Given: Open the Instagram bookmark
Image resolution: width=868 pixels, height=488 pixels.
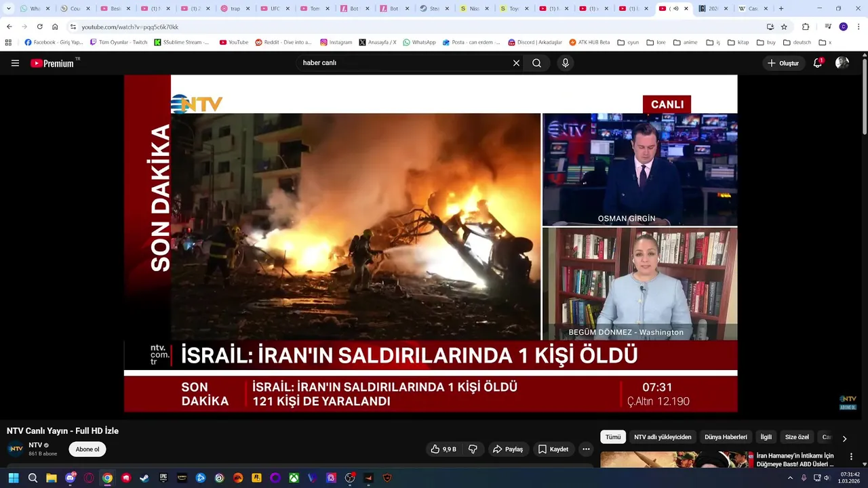Looking at the screenshot, I should coord(336,42).
